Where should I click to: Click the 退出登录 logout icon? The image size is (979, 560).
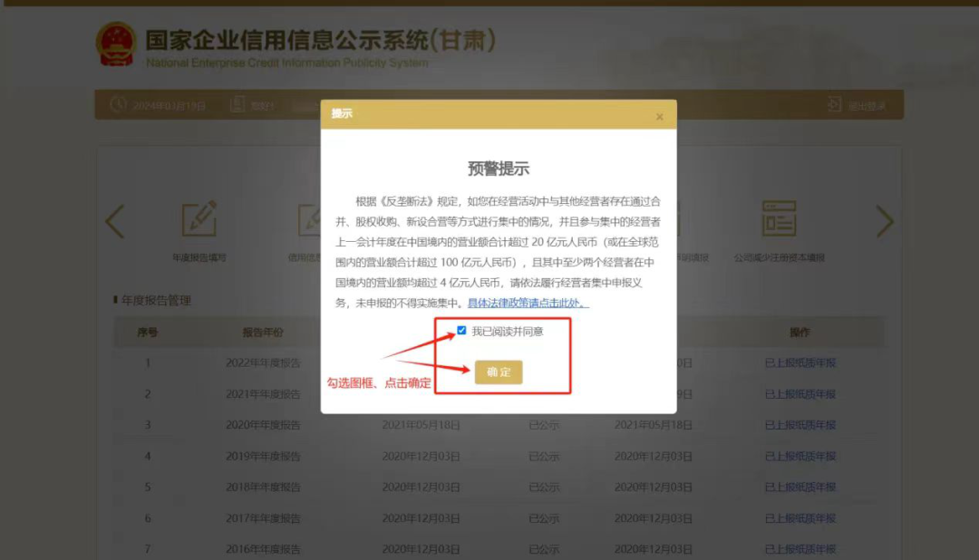click(834, 105)
